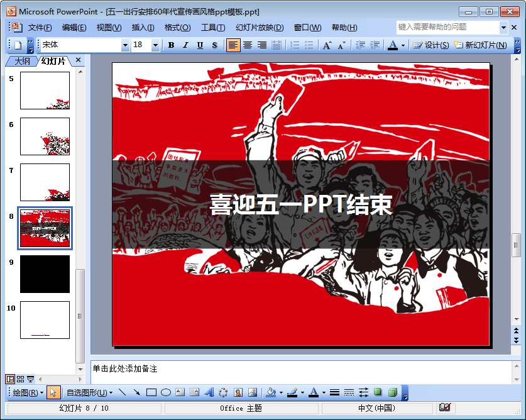Apply font color from the drawing toolbar
The height and width of the screenshot is (420, 526).
tap(314, 392)
